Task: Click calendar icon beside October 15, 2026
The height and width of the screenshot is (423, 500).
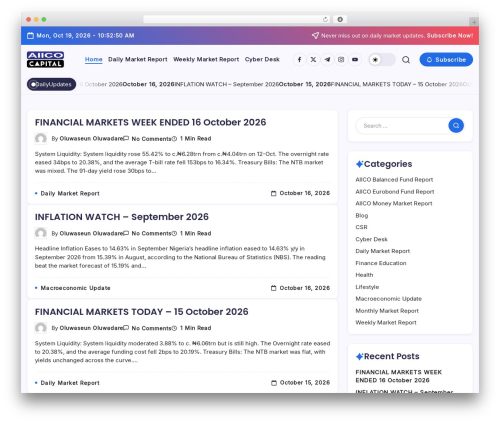Action: click(274, 383)
